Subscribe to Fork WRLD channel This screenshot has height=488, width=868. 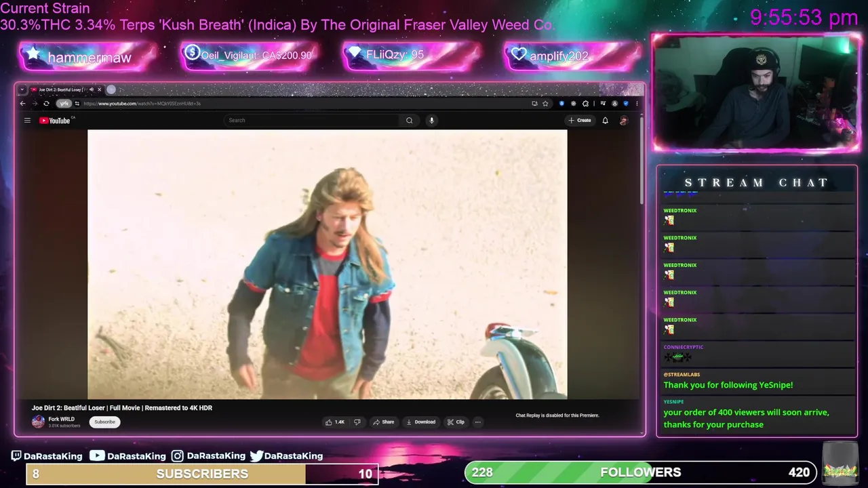click(x=105, y=422)
